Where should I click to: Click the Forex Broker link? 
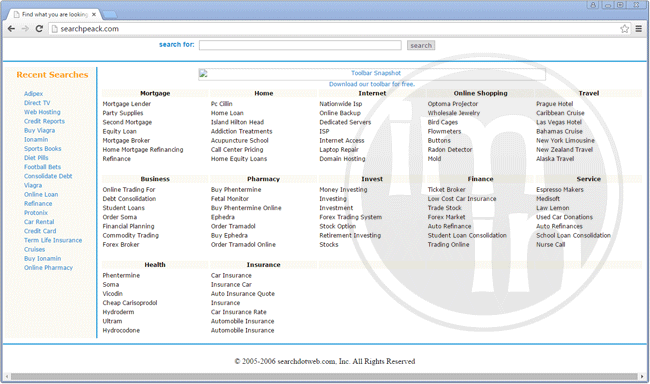point(121,244)
